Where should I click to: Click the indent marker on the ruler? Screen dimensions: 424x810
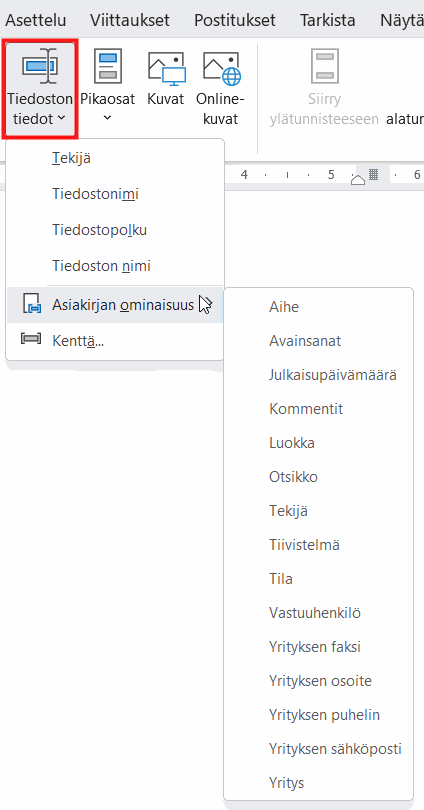point(357,179)
